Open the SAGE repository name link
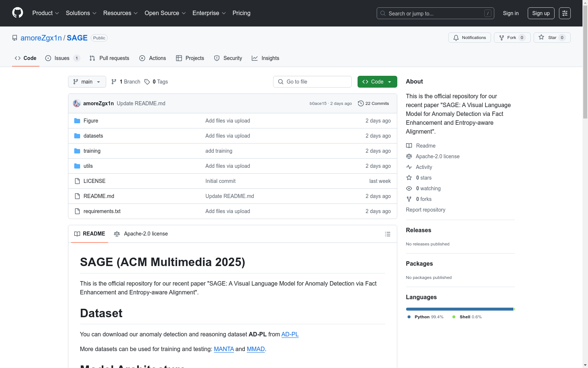The height and width of the screenshot is (368, 588). [x=77, y=38]
